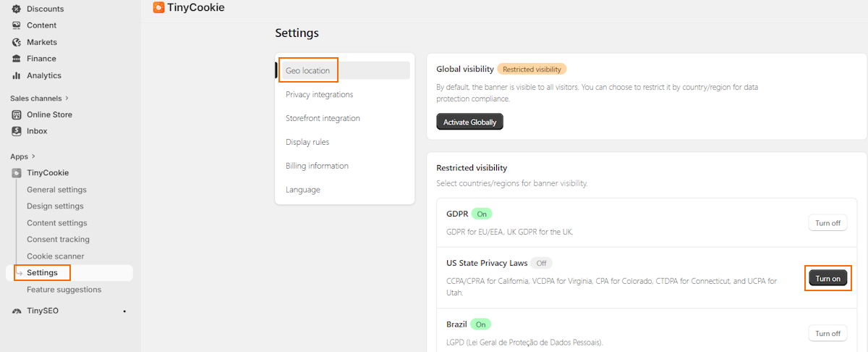This screenshot has width=868, height=352.
Task: Click the Inbox icon
Action: pyautogui.click(x=17, y=131)
